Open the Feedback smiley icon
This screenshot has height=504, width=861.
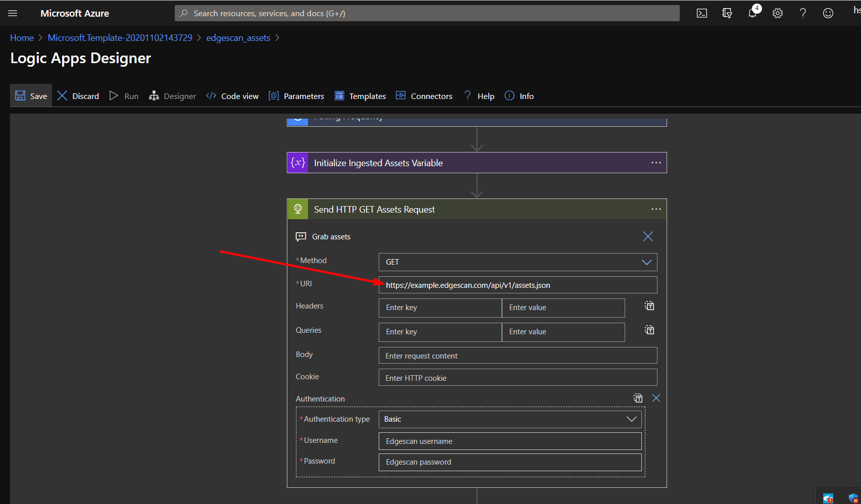click(x=828, y=13)
